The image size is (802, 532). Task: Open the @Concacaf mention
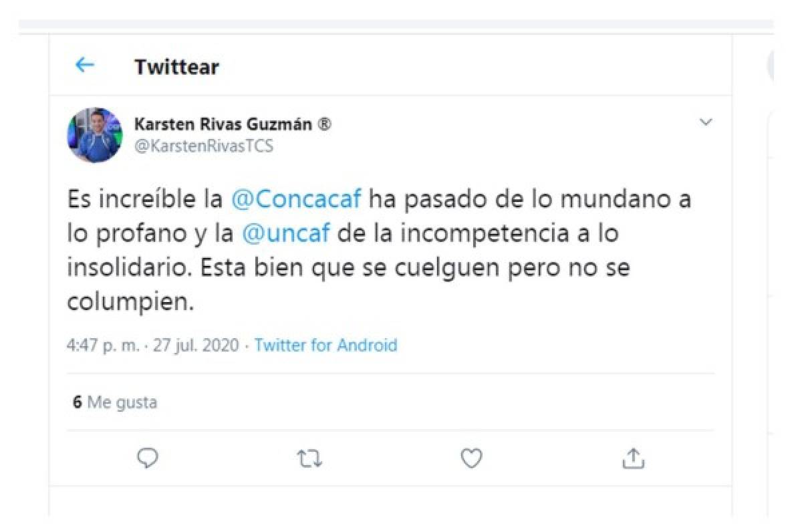point(296,200)
